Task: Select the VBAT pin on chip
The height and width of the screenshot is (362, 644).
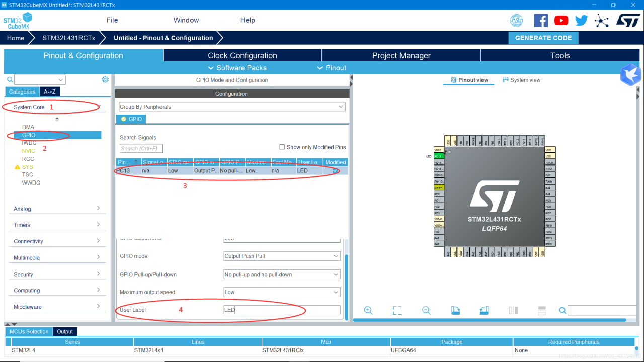Action: tap(438, 150)
